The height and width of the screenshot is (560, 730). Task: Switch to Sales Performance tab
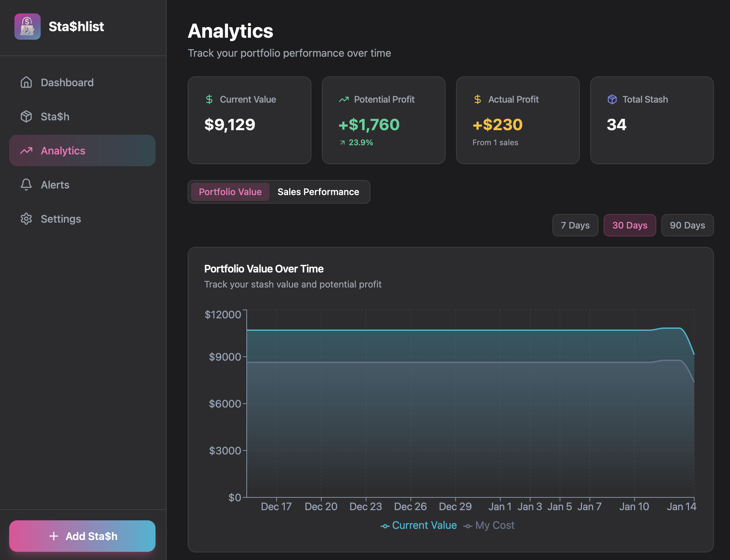(x=318, y=192)
